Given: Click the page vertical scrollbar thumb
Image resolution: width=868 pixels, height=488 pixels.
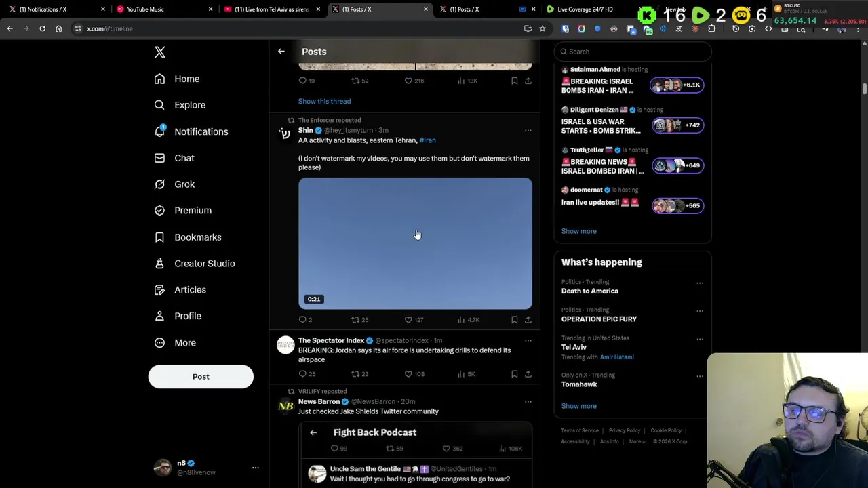Looking at the screenshot, I should tap(865, 89).
